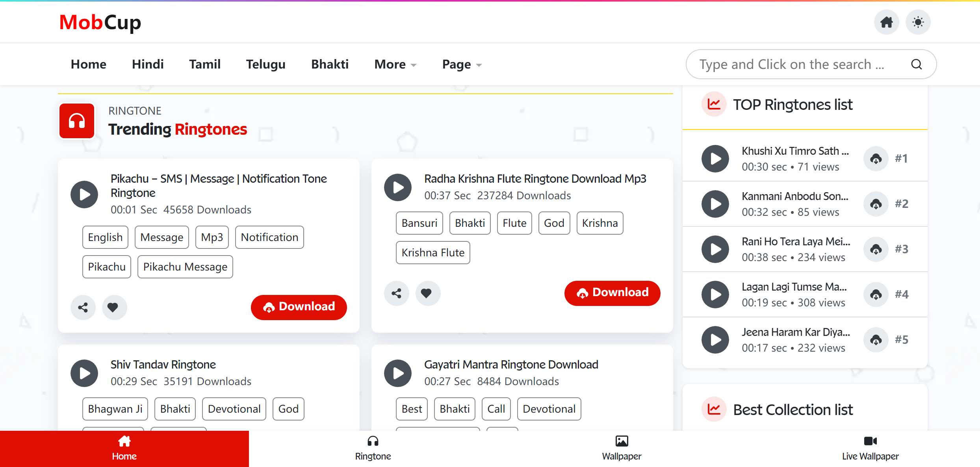Viewport: 980px width, 467px height.
Task: Download the Radha Krishna Flute ringtone
Action: pyautogui.click(x=612, y=293)
